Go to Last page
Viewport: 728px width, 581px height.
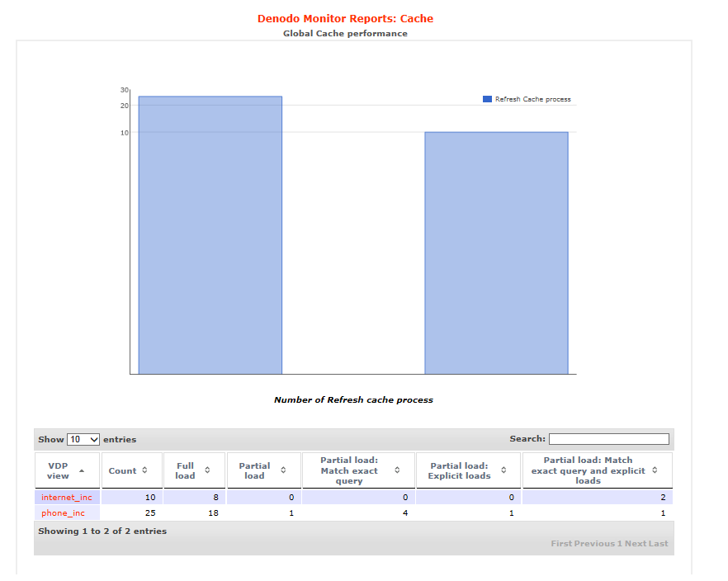tap(658, 543)
